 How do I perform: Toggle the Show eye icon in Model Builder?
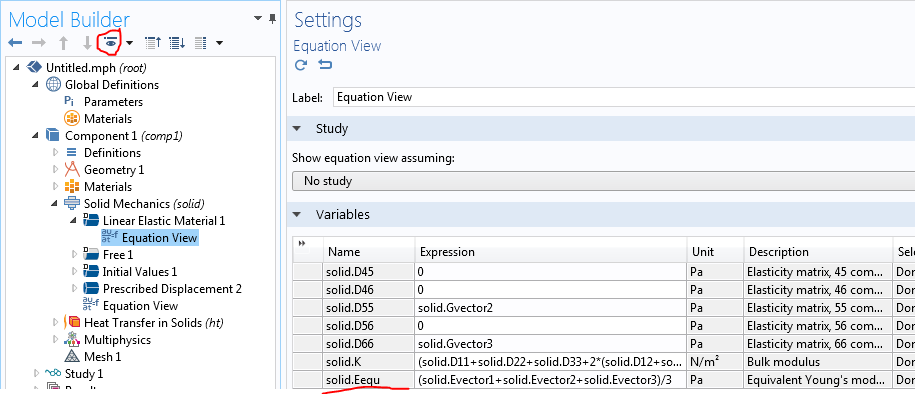tap(110, 43)
